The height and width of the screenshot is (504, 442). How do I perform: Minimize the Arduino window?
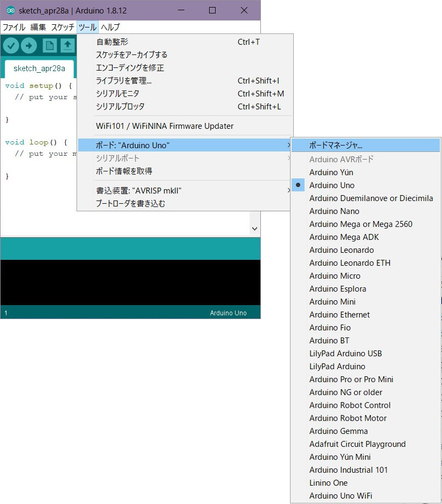(181, 10)
